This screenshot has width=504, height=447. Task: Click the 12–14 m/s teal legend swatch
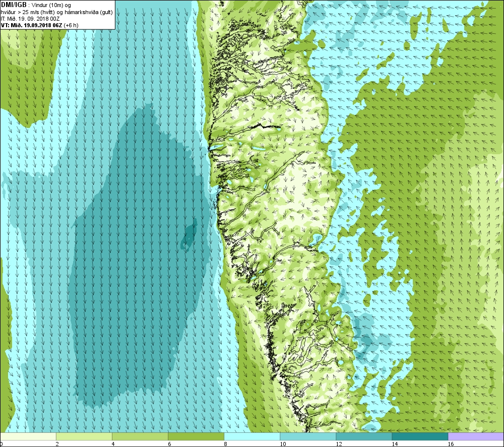pyautogui.click(x=364, y=436)
